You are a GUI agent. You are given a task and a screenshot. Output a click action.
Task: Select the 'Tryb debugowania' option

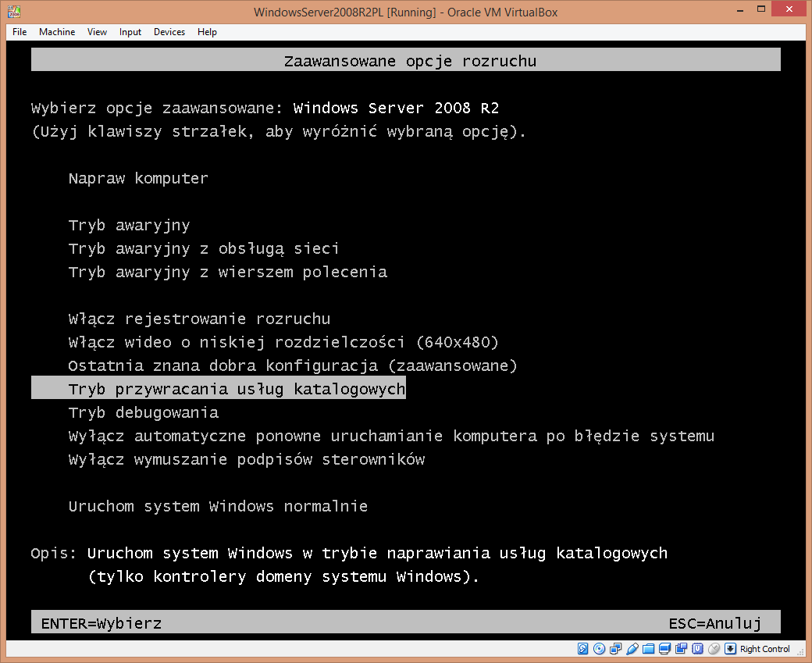coord(144,413)
